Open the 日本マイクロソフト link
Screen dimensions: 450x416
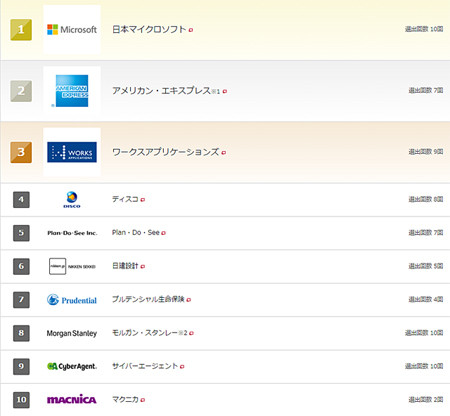click(x=149, y=29)
